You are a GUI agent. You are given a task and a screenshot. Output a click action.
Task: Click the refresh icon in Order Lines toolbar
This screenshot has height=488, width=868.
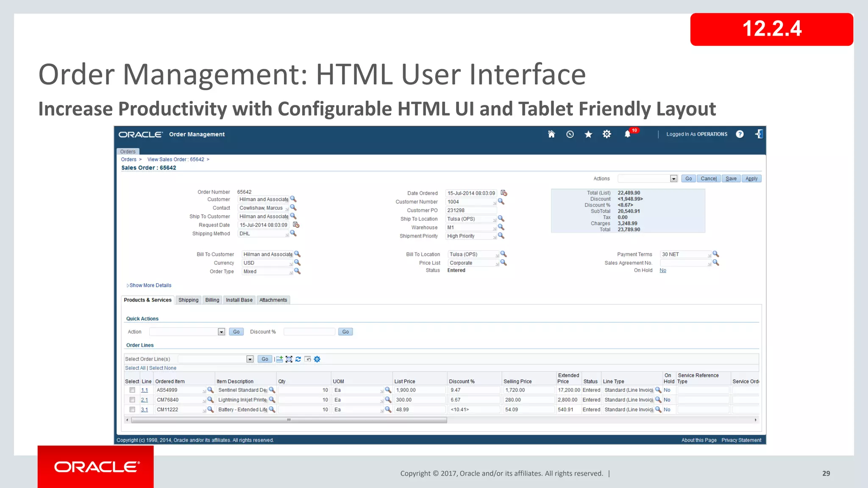pos(298,359)
